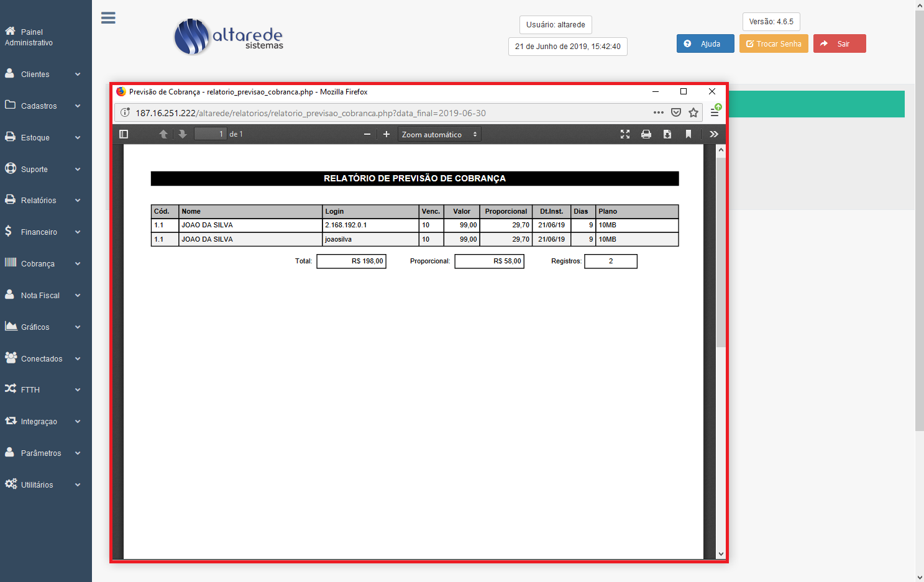Viewport: 924px width, 582px height.
Task: Save page to Pocket in Firefox
Action: [x=676, y=112]
